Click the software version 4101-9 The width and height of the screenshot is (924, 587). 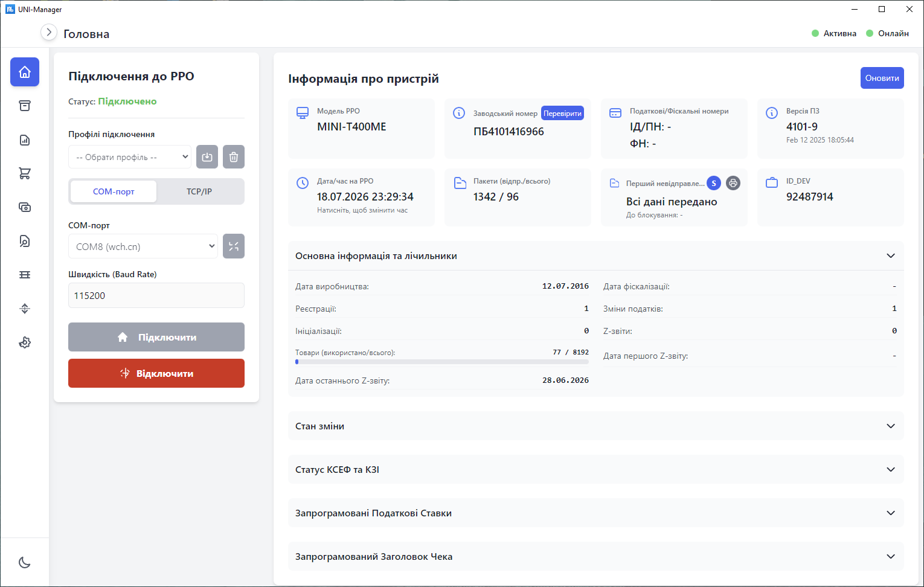[802, 127]
